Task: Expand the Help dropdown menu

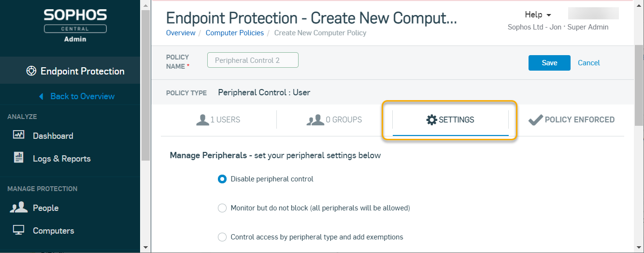Action: coord(538,15)
